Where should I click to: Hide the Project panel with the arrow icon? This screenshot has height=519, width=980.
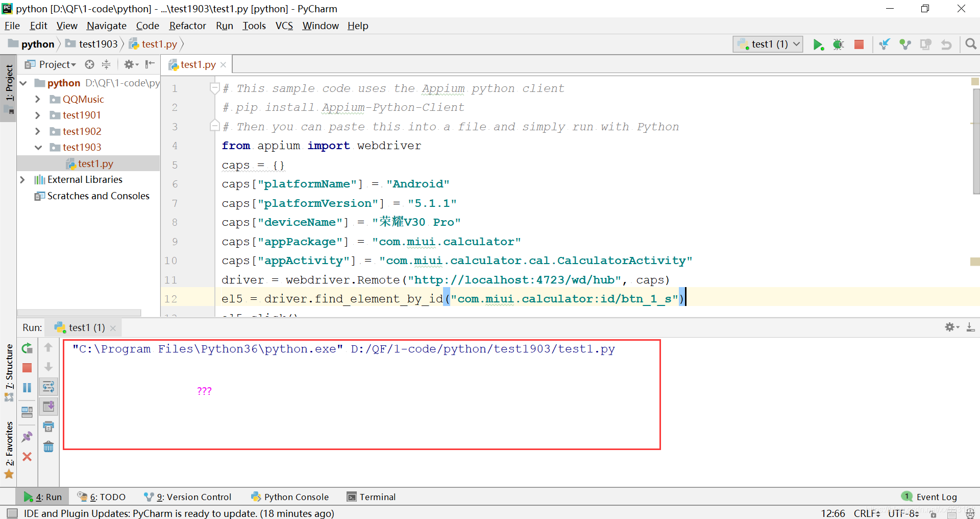point(150,64)
